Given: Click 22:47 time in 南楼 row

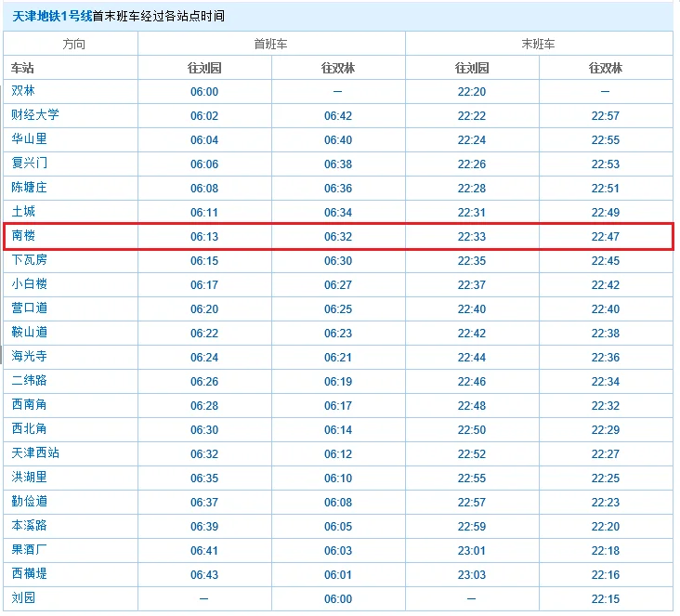Looking at the screenshot, I should click(x=606, y=237).
